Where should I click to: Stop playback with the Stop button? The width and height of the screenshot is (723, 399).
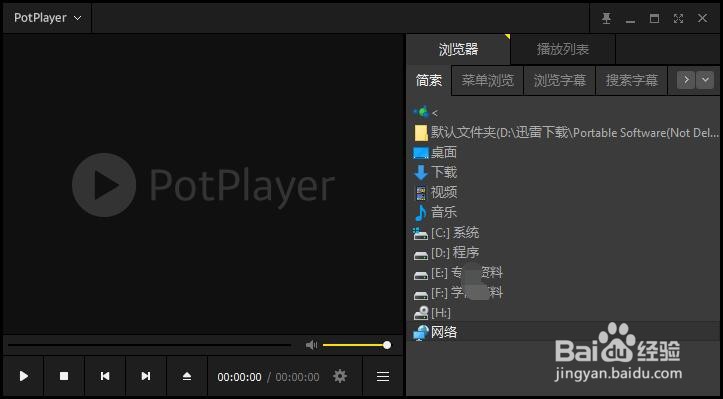tap(64, 376)
